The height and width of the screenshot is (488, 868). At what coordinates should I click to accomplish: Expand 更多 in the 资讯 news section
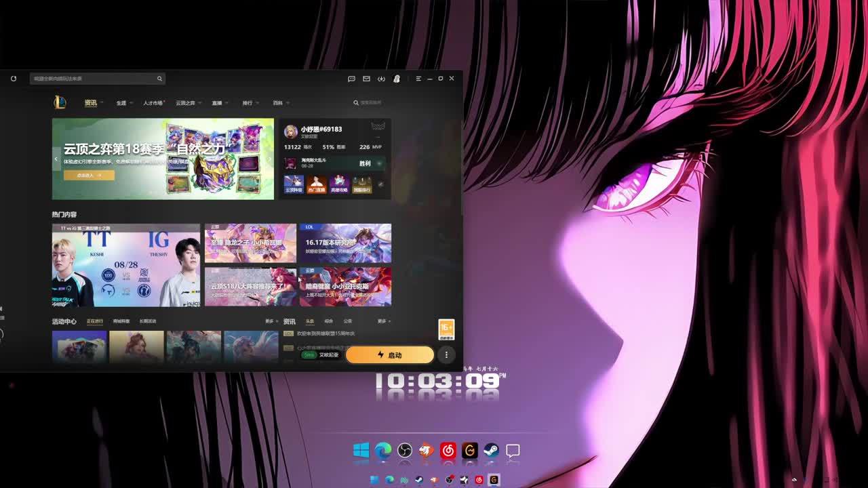click(384, 321)
